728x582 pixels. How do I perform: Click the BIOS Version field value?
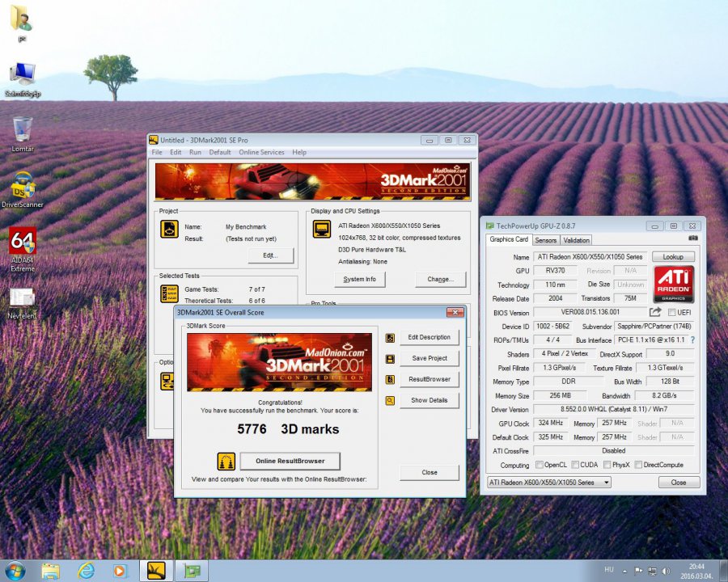click(x=590, y=312)
